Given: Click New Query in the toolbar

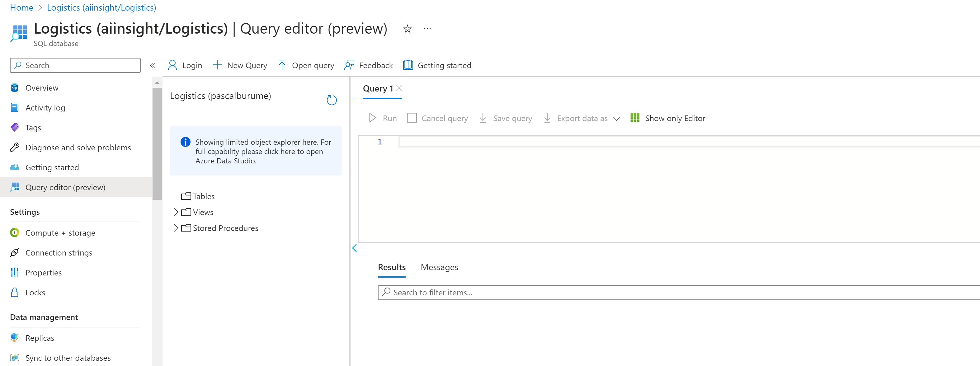Looking at the screenshot, I should [240, 65].
